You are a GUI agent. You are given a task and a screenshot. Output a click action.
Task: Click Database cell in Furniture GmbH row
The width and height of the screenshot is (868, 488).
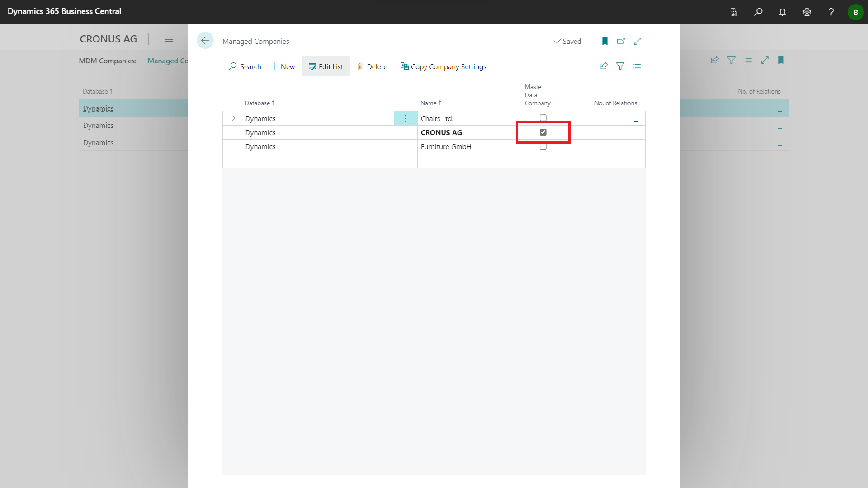tap(318, 146)
